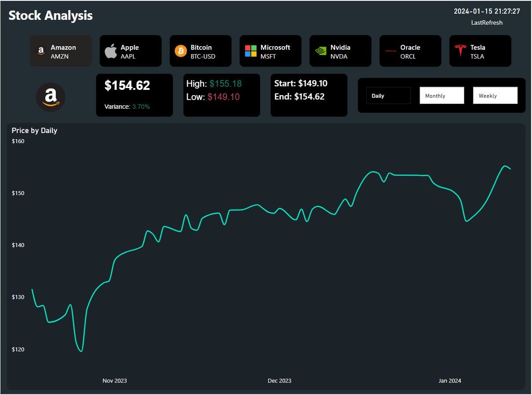
Task: Click the High $155.18 value
Action: [225, 84]
